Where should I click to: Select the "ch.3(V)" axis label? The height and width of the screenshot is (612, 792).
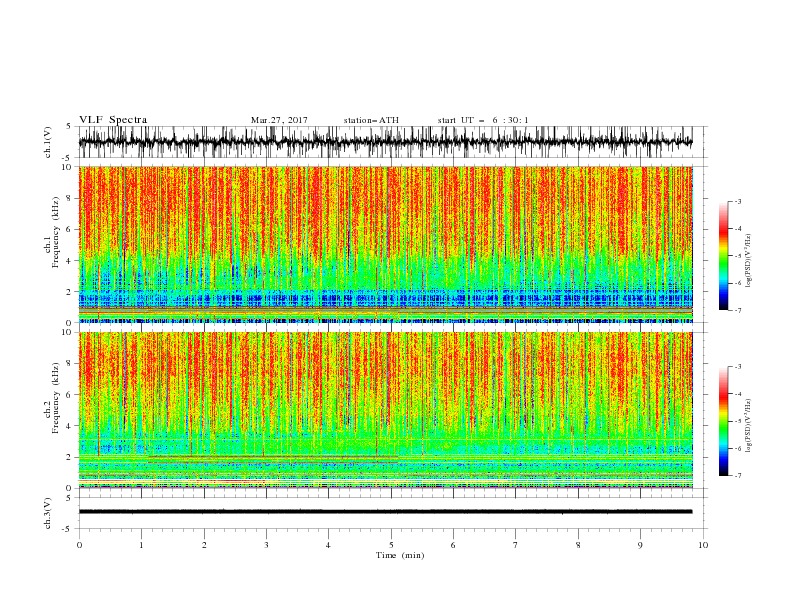coord(47,514)
